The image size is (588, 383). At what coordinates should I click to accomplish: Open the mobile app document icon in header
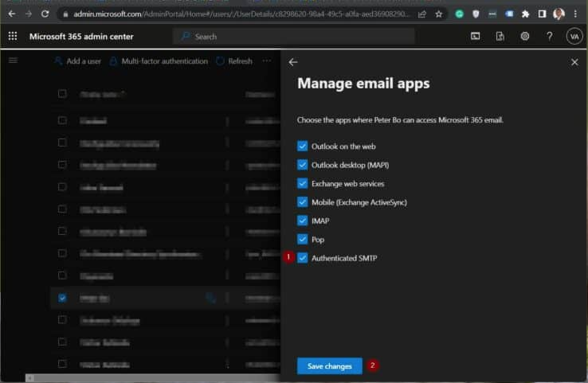(x=500, y=36)
